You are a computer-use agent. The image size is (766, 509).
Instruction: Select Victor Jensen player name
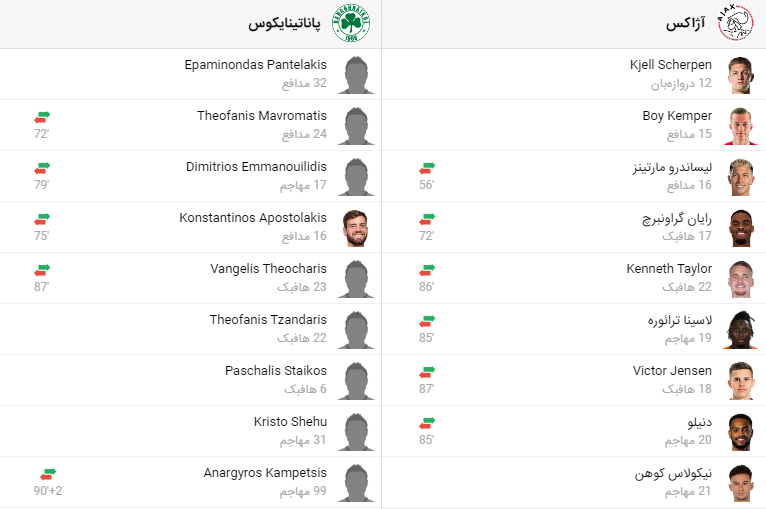click(x=672, y=371)
